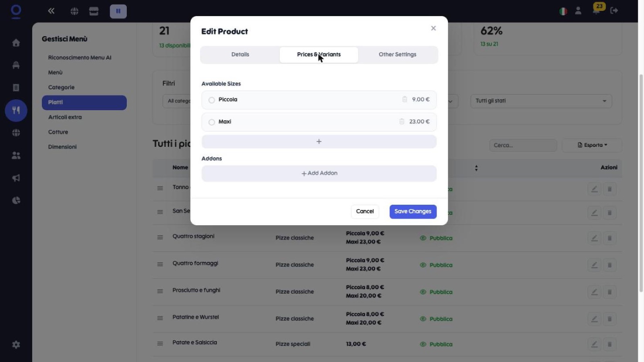Toggle Pubblica visibility for Quattro stagioni
This screenshot has height=362, width=644.
click(436, 238)
